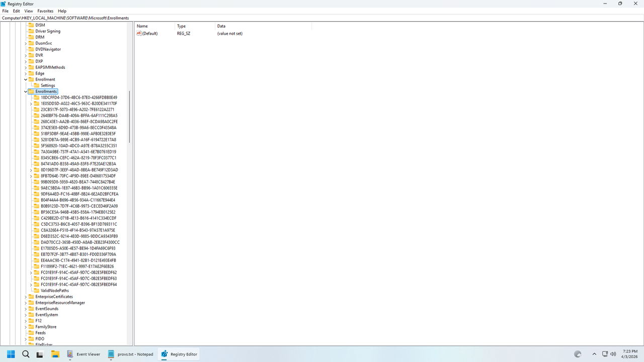Click the string value icon next to (Default)
The width and height of the screenshot is (644, 362).
[x=139, y=33]
